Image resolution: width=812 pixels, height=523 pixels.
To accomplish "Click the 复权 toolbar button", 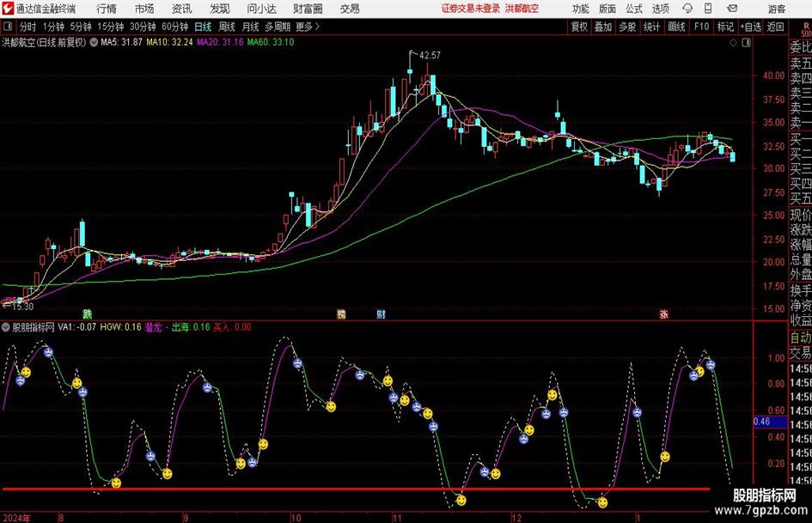I will point(579,27).
